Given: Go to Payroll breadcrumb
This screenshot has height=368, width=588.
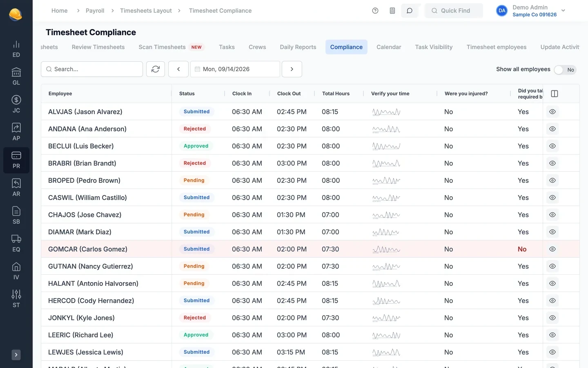Looking at the screenshot, I should pyautogui.click(x=95, y=11).
